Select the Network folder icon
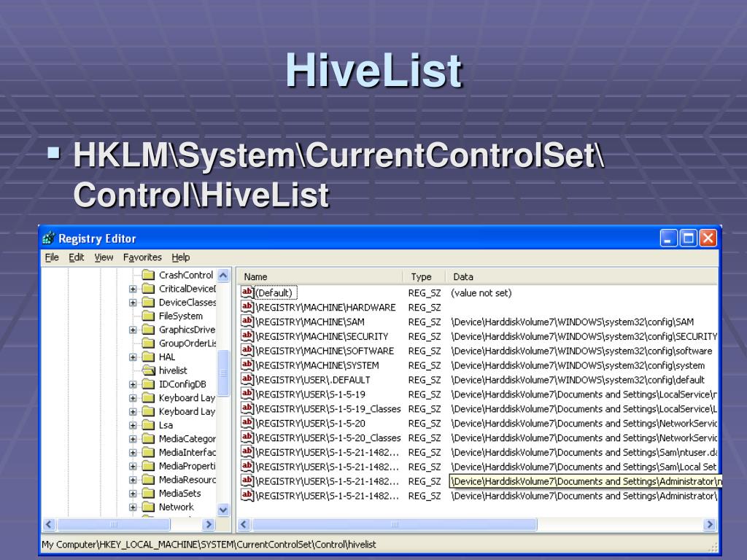This screenshot has height=560, width=747. 149,507
